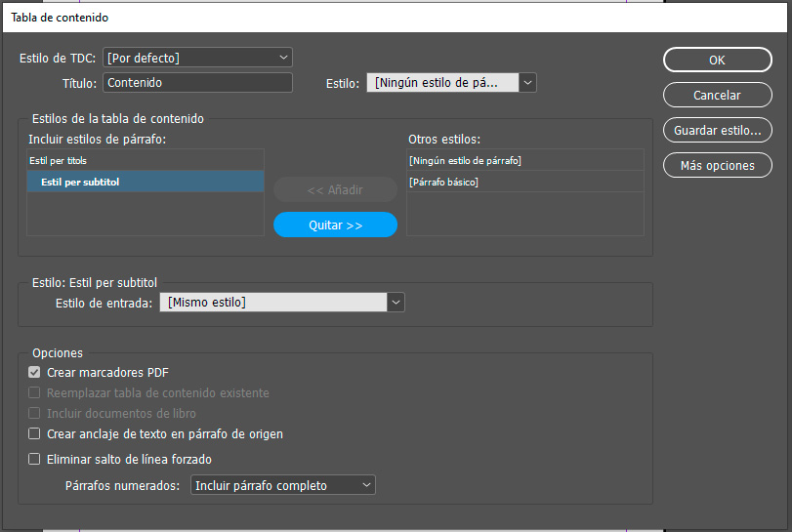Click empty area of Incluir estilos list
Image resolution: width=792 pixels, height=532 pixels.
pos(145,213)
